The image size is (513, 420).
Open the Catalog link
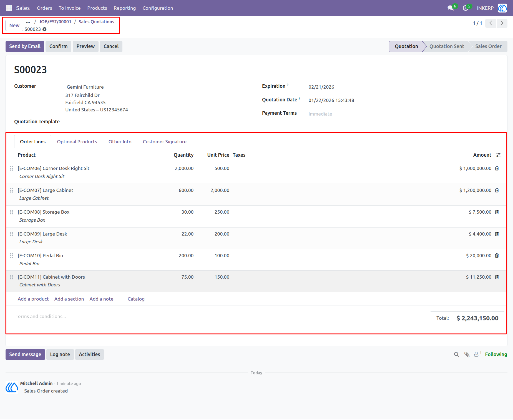coord(136,299)
